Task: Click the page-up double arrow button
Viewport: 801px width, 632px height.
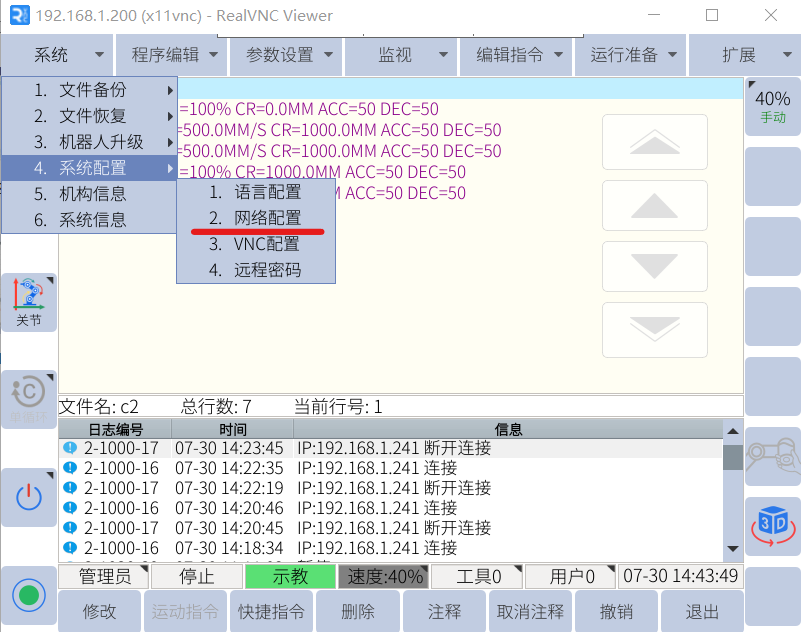Action: pyautogui.click(x=654, y=143)
